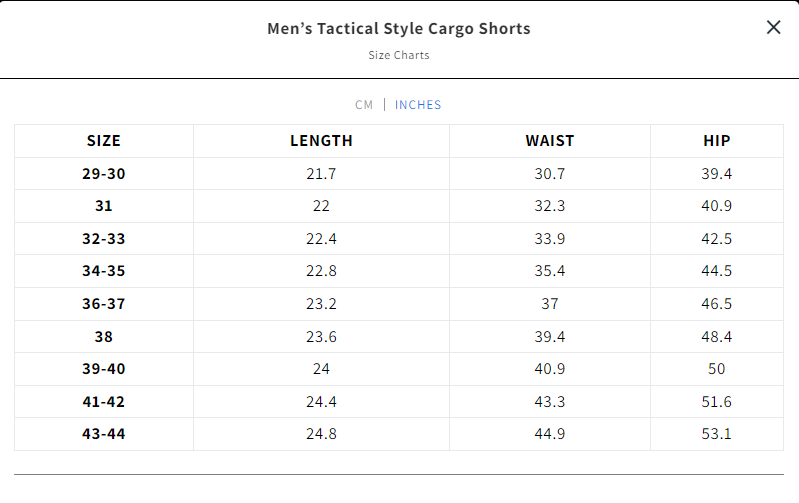Click the WAIST column header
The image size is (799, 503).
550,141
